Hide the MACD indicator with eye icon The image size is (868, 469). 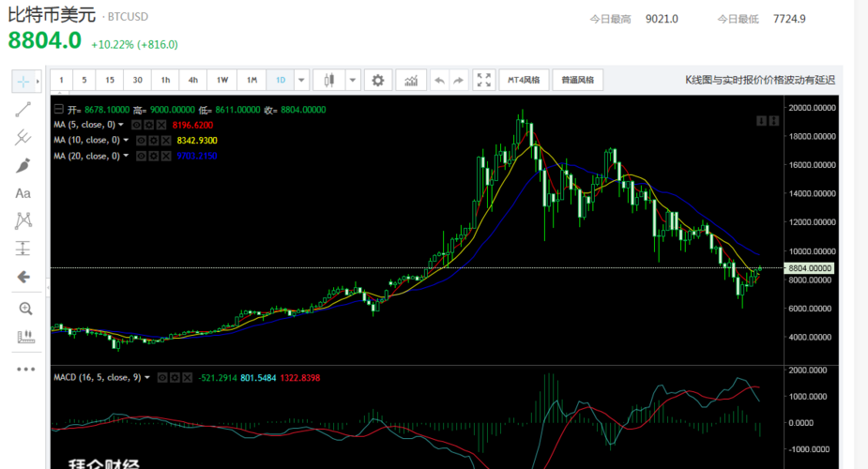click(162, 378)
